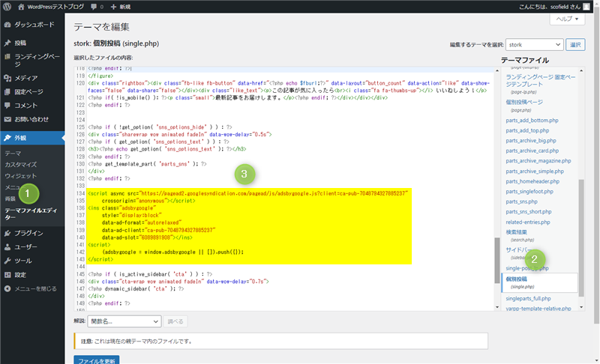Screen dimensions: 600x364
Task: Open the 設定 menu label
Action: pos(20,275)
